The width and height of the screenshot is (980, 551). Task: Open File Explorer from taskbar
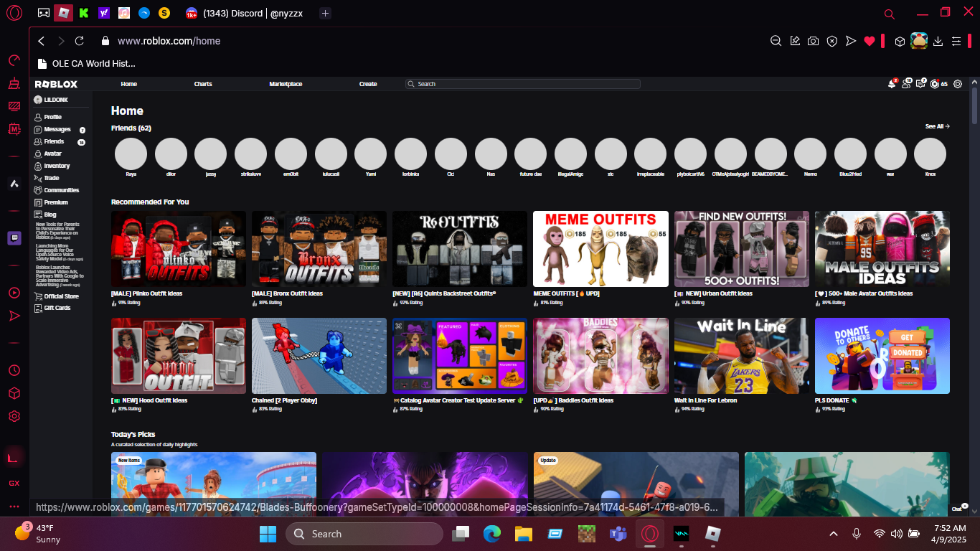[x=523, y=534]
